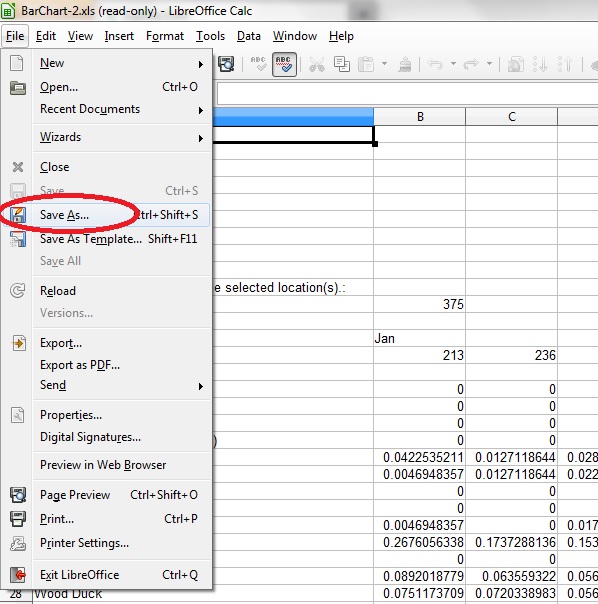Select Printer Settings... entry

[119, 543]
